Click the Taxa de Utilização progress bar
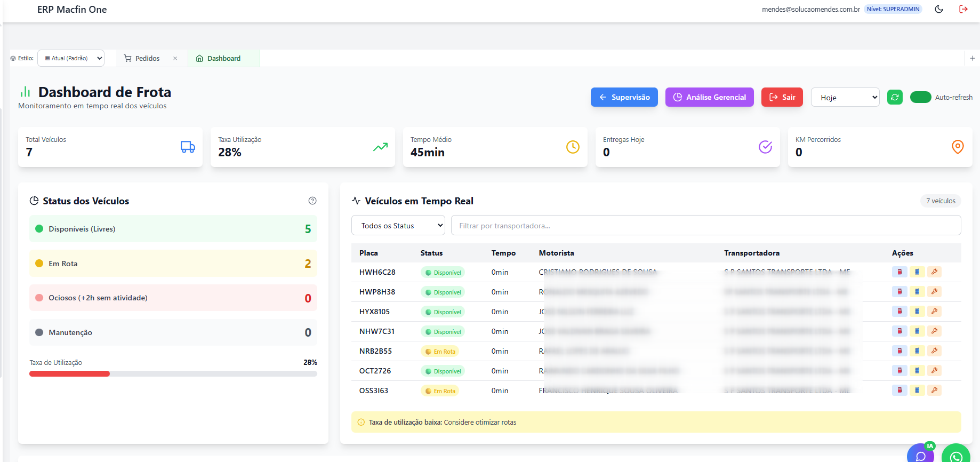 pos(173,374)
